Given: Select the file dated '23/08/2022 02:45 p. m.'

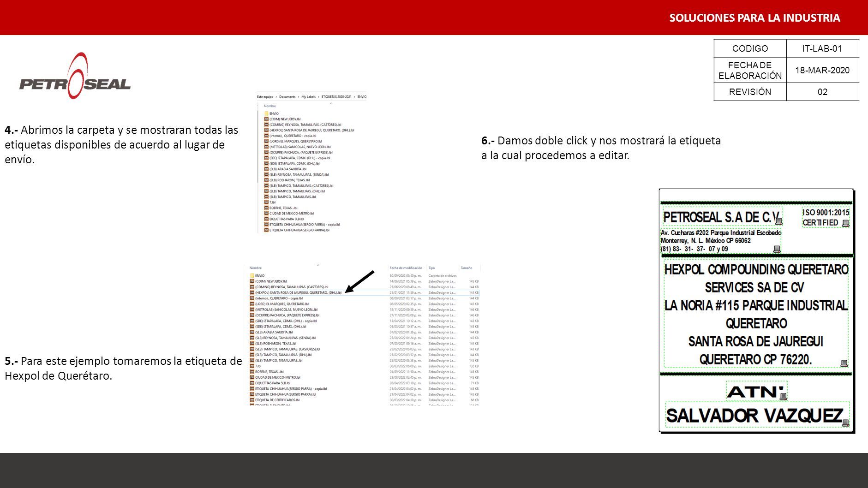Looking at the screenshot, I should coord(405,377).
